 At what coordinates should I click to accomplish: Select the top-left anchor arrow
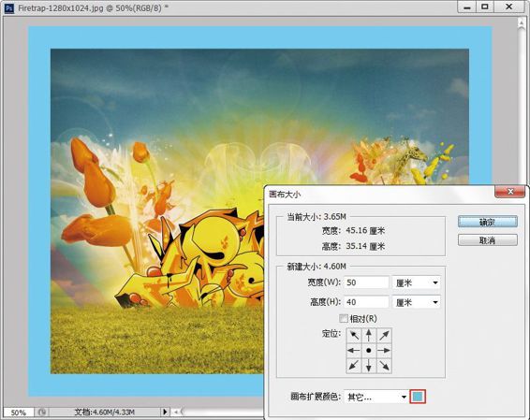pyautogui.click(x=354, y=335)
